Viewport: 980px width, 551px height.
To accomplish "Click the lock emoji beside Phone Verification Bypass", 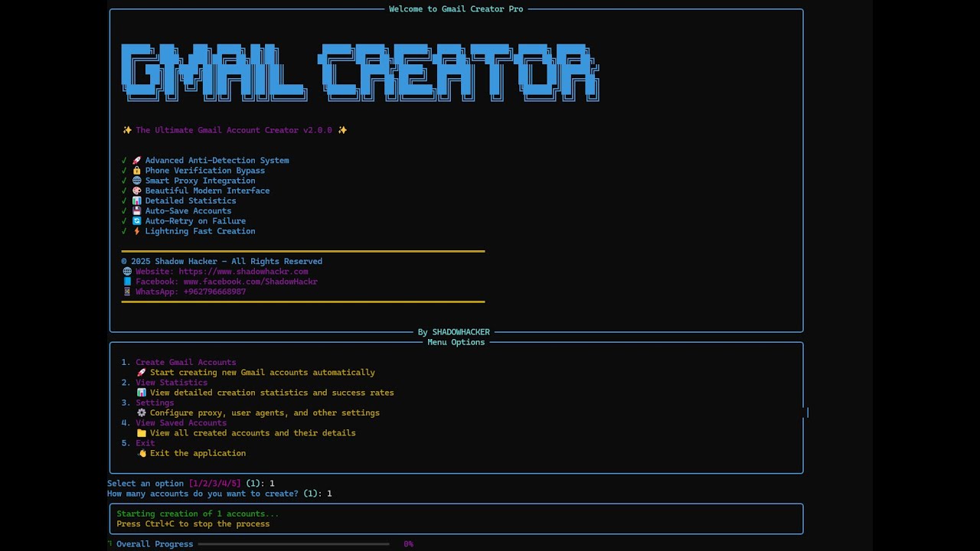I will [136, 171].
